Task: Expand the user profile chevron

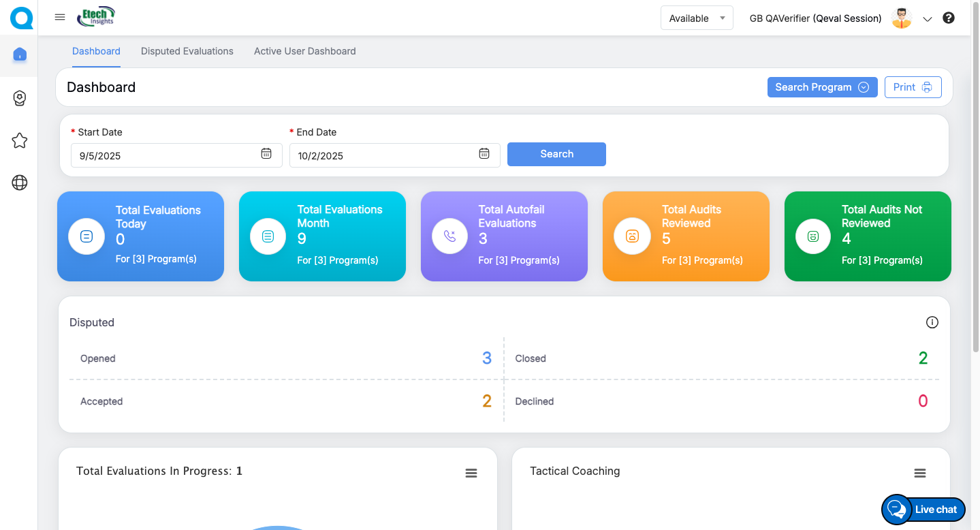Action: (x=927, y=19)
